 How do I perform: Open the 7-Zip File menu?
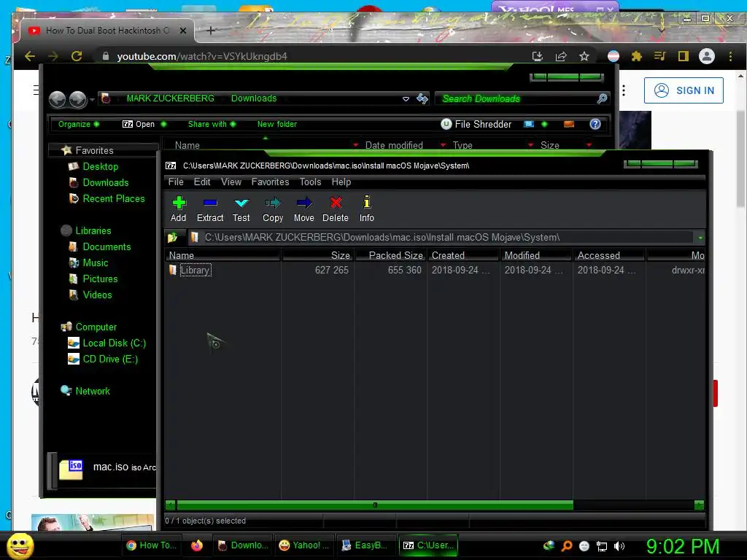click(176, 182)
